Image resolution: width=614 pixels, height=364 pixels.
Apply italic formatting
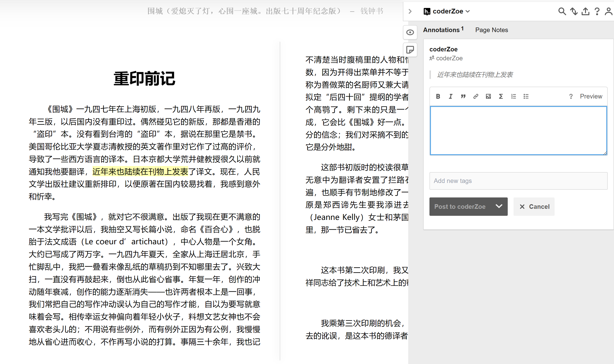tap(450, 96)
